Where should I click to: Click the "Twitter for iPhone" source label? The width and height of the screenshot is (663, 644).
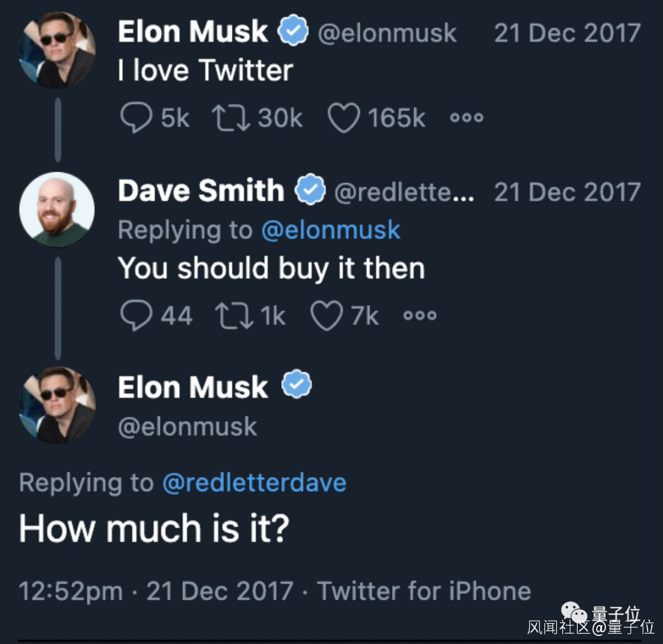(x=424, y=591)
